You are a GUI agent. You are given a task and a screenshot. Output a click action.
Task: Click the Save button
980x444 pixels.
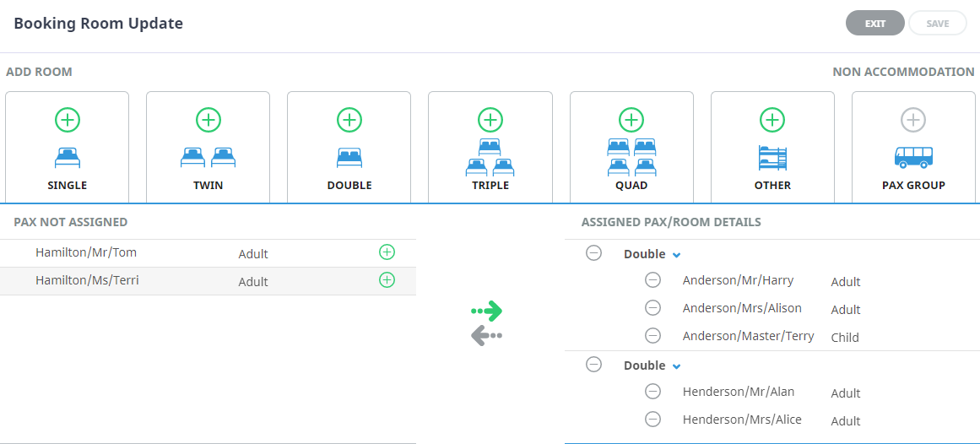pyautogui.click(x=937, y=24)
